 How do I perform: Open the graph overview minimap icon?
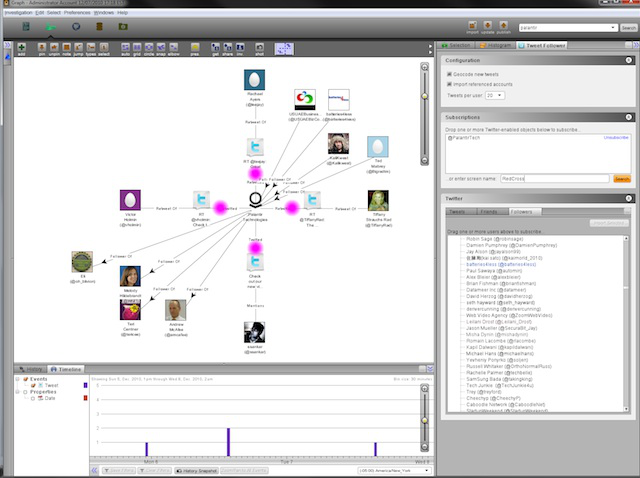coord(284,49)
